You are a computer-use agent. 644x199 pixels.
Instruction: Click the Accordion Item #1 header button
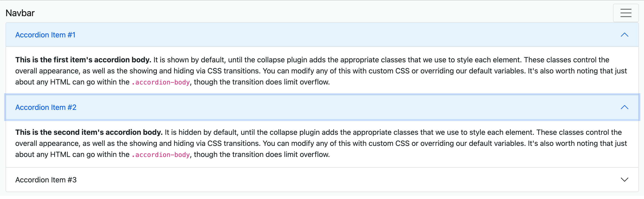[x=45, y=34]
